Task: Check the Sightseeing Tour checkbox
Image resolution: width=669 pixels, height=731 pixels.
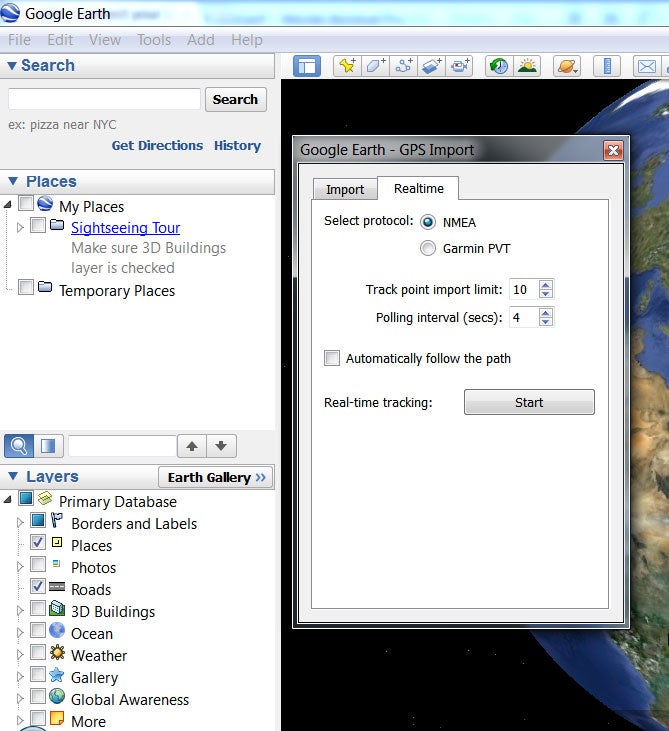Action: click(x=38, y=225)
